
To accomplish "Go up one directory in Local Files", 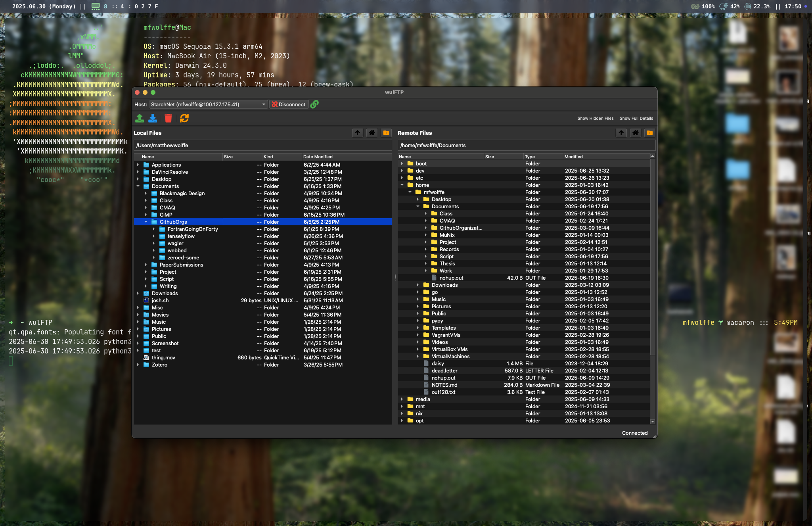I will [358, 133].
